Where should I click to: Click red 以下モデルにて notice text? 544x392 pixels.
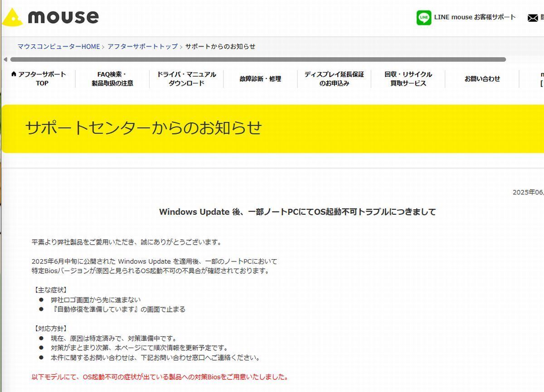[x=160, y=377]
